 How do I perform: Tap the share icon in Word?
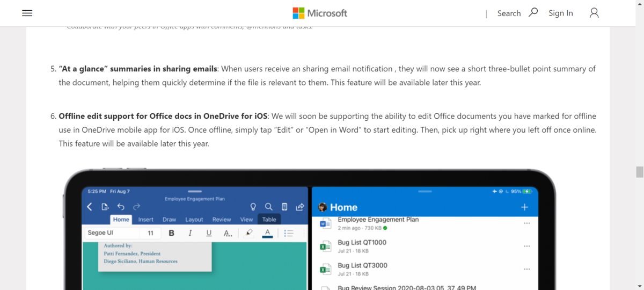(300, 207)
